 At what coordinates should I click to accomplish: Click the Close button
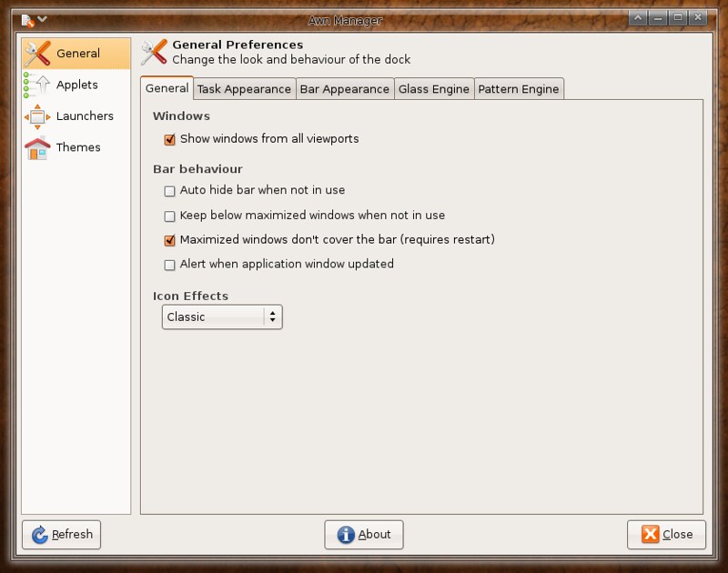[666, 535]
